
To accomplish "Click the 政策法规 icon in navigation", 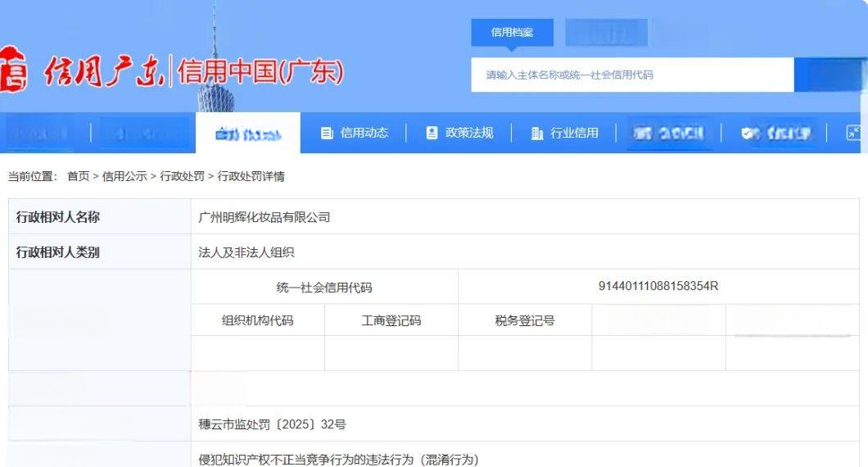I will pos(432,133).
